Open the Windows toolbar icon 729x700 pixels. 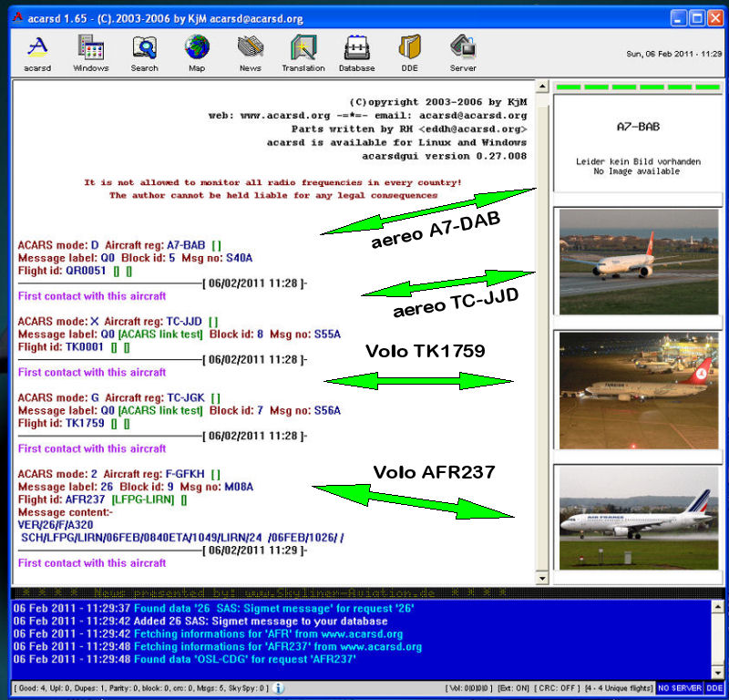tap(90, 53)
